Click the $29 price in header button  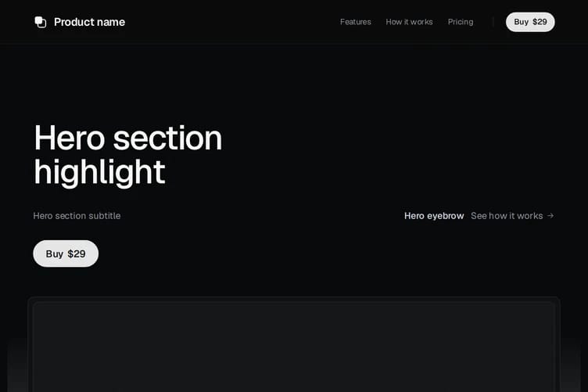coord(540,22)
